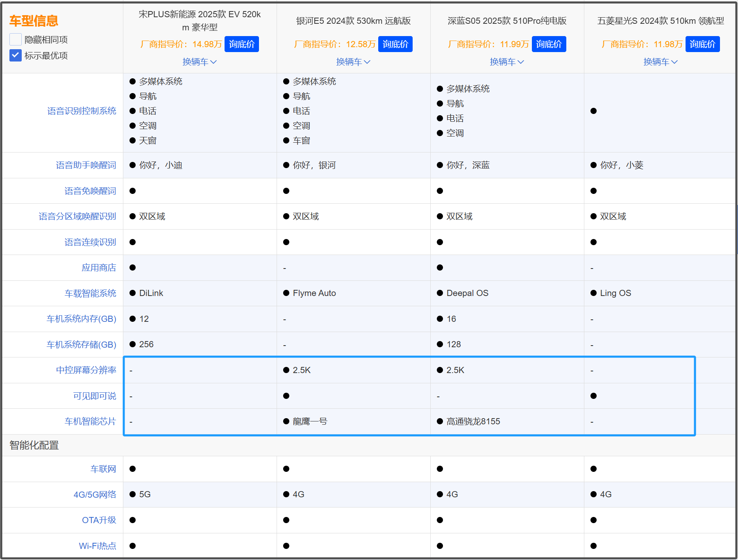Open the 语音分区域唤醒识别 parameter link

click(x=77, y=216)
